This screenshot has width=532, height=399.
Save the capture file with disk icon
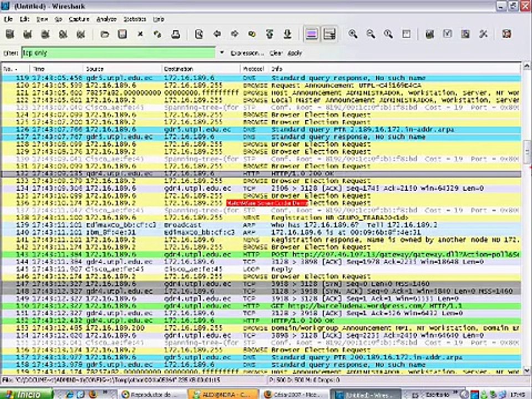[x=122, y=34]
